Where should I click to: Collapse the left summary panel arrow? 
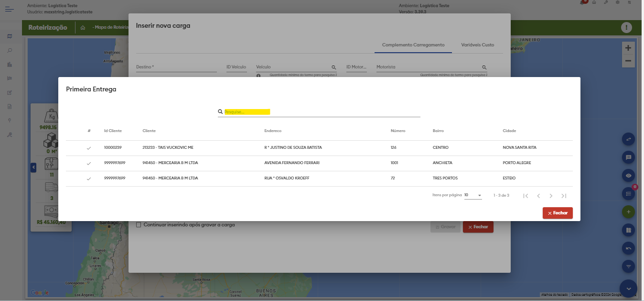click(33, 167)
